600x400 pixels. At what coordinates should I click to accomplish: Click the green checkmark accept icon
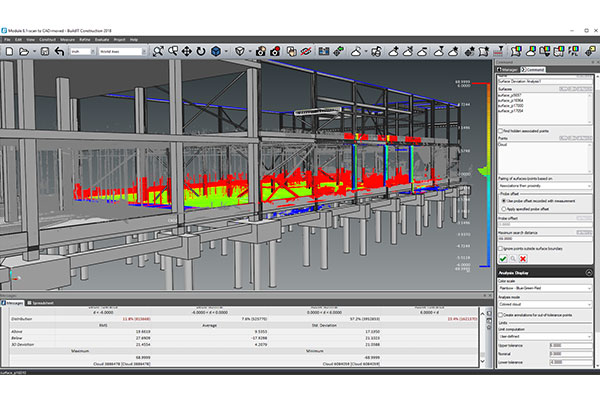coord(502,258)
